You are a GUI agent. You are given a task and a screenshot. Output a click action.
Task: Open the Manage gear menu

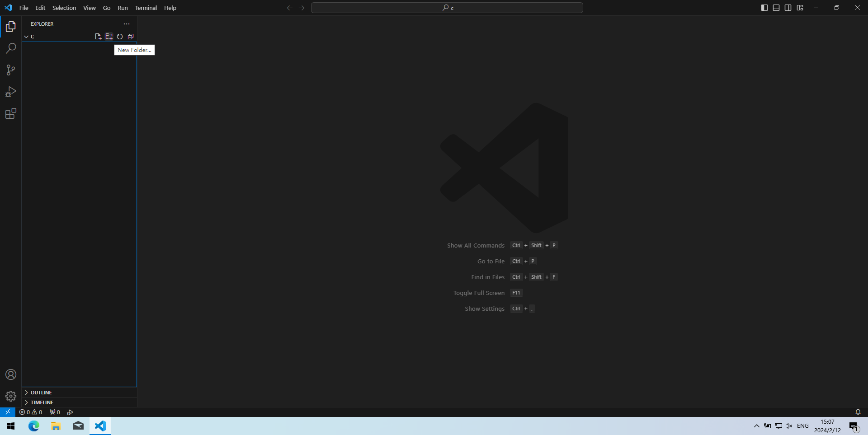point(11,396)
